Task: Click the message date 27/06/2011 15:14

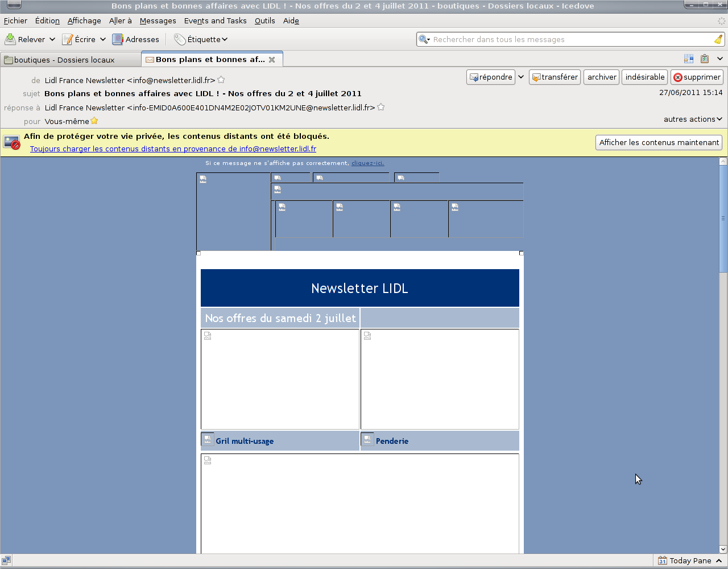Action: coord(691,92)
